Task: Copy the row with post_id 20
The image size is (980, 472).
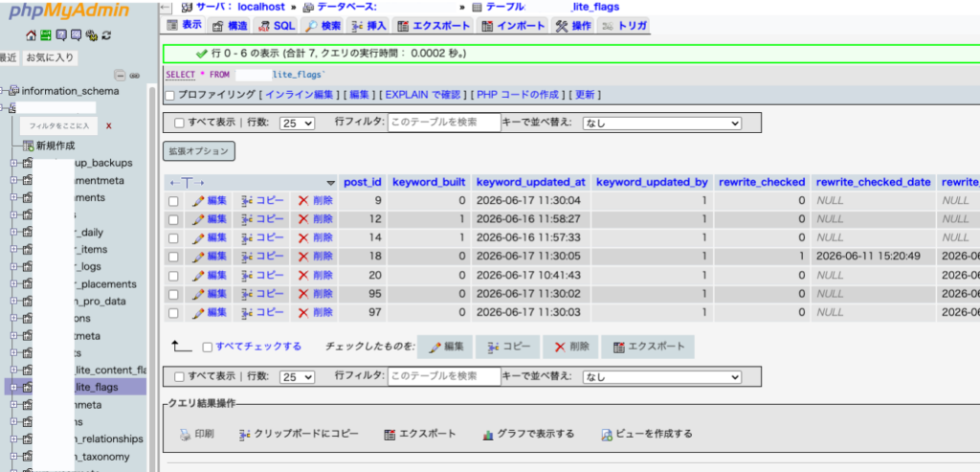Action: coord(262,275)
